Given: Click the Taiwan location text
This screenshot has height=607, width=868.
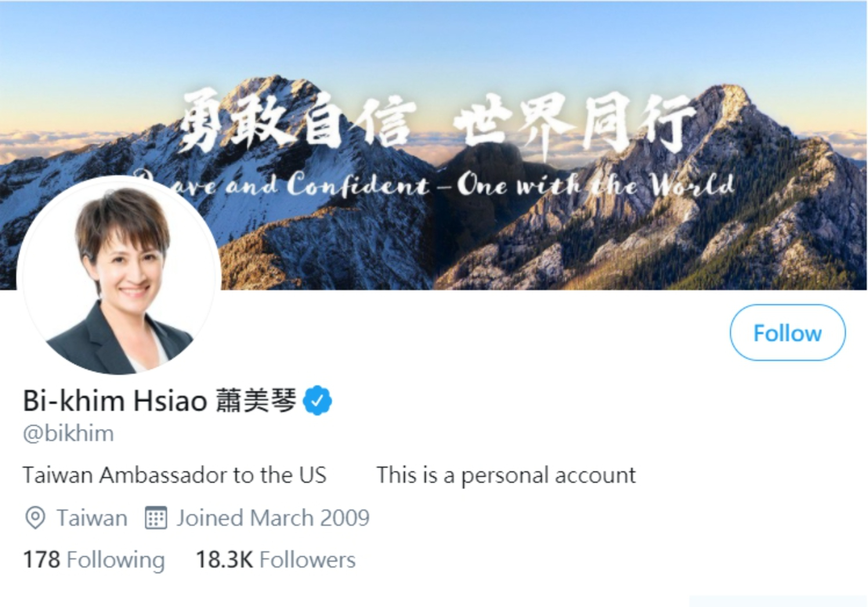Looking at the screenshot, I should [x=92, y=518].
